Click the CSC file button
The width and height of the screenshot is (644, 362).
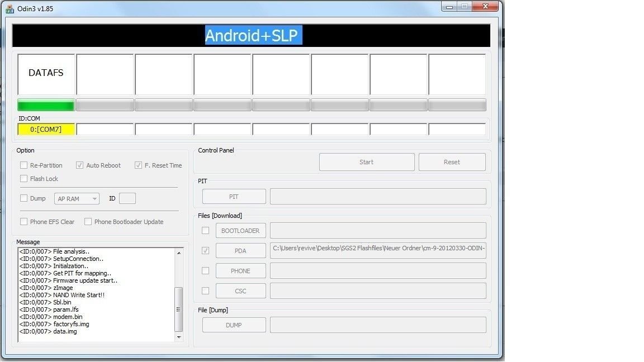(x=241, y=291)
